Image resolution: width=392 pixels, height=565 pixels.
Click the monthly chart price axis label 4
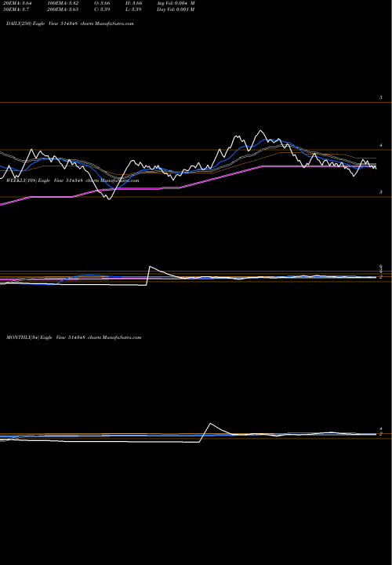click(x=380, y=428)
